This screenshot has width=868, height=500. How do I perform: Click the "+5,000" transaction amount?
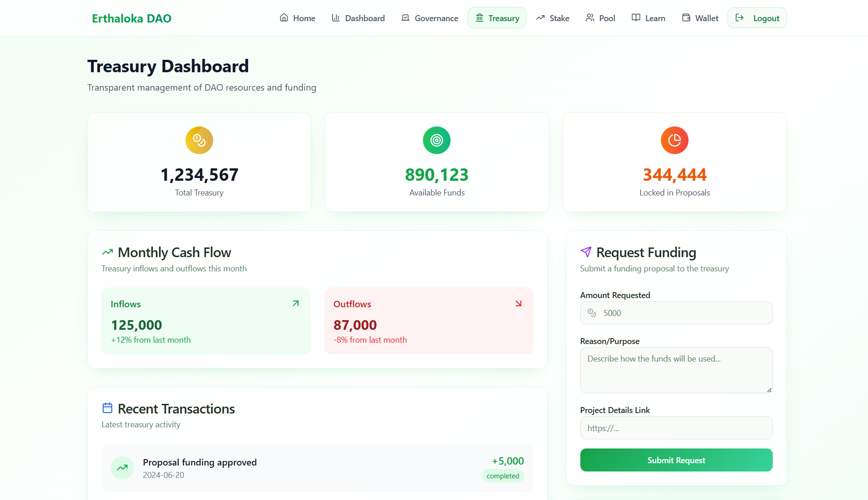coord(508,461)
